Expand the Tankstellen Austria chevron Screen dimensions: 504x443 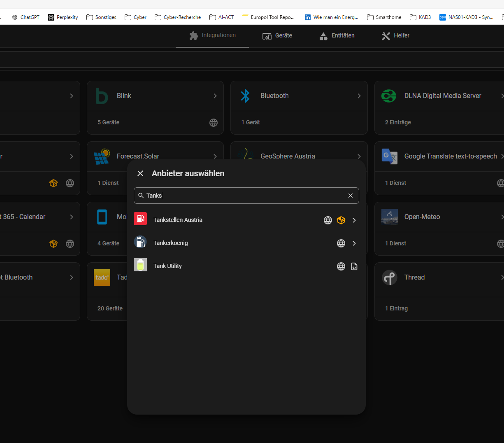(354, 220)
